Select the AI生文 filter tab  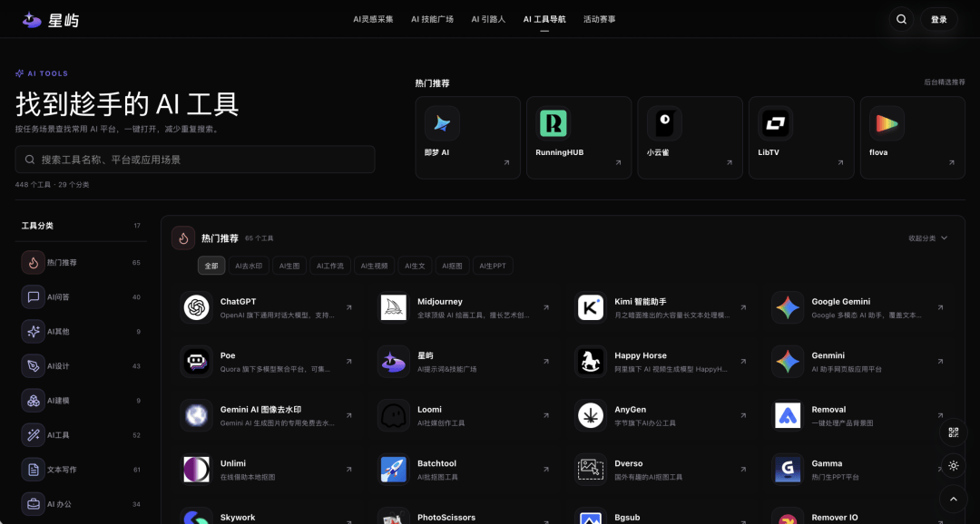(415, 266)
